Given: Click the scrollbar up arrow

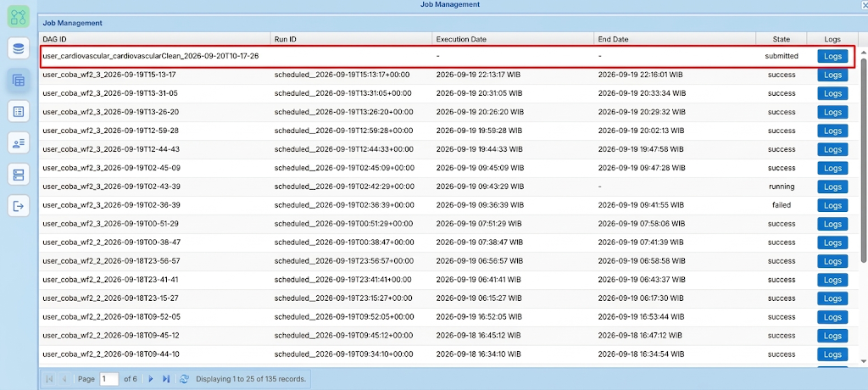Looking at the screenshot, I should [864, 51].
